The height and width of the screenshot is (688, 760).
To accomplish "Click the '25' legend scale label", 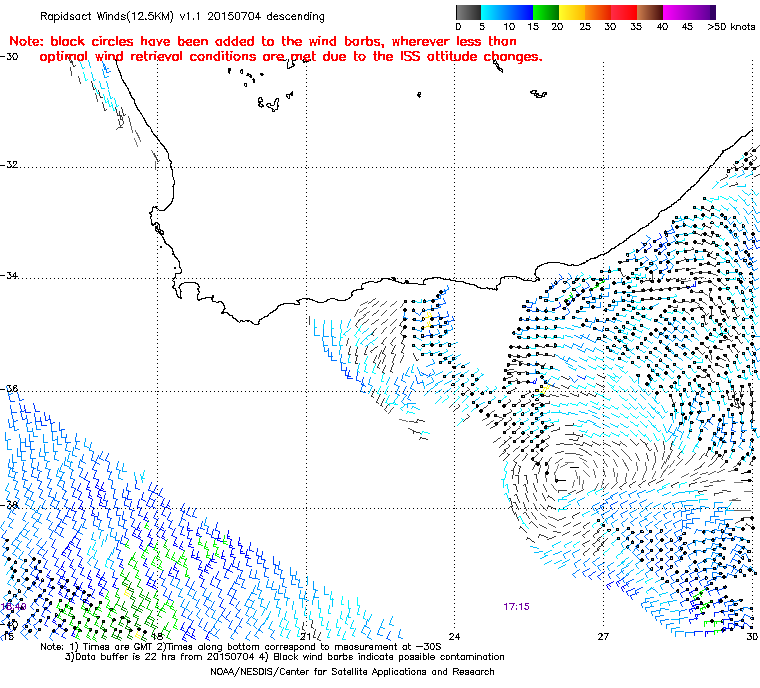I will [585, 27].
